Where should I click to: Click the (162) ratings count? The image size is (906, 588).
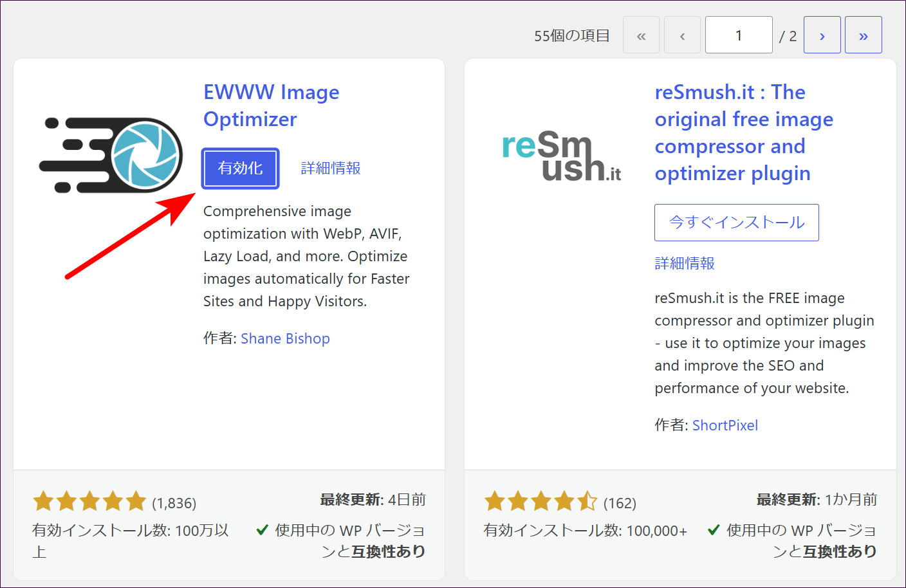(620, 503)
